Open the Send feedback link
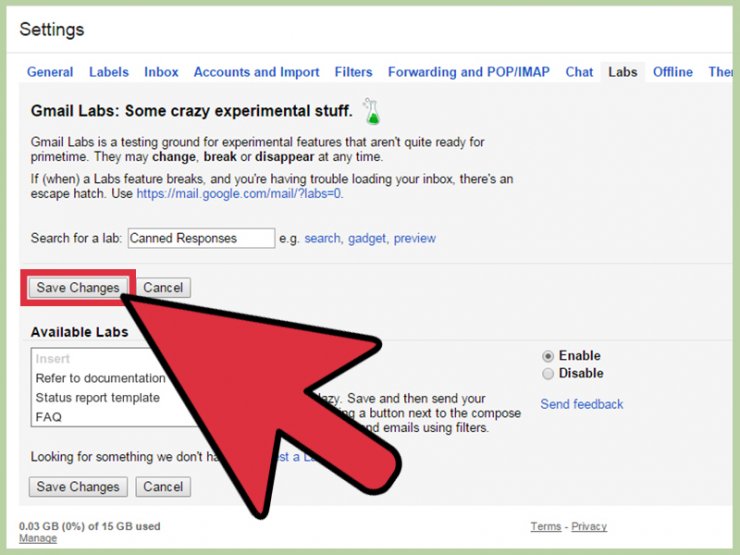This screenshot has width=740, height=555. (581, 404)
